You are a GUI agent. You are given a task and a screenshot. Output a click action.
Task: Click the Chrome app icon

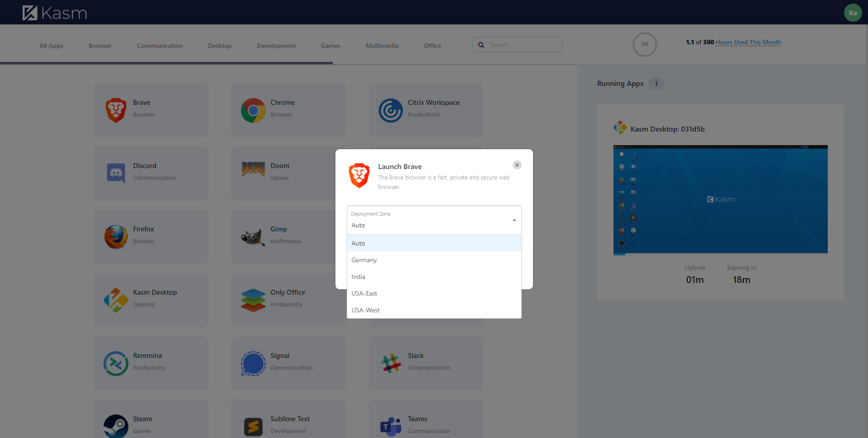click(x=253, y=110)
